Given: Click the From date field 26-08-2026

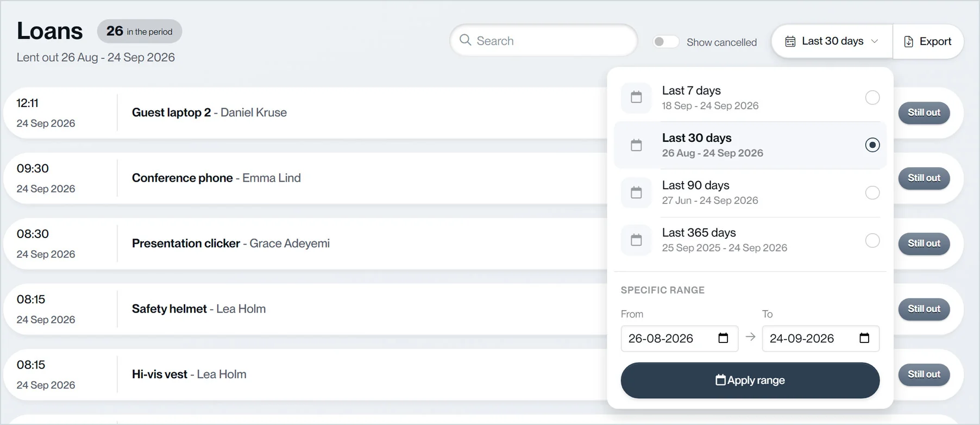Looking at the screenshot, I should click(680, 339).
